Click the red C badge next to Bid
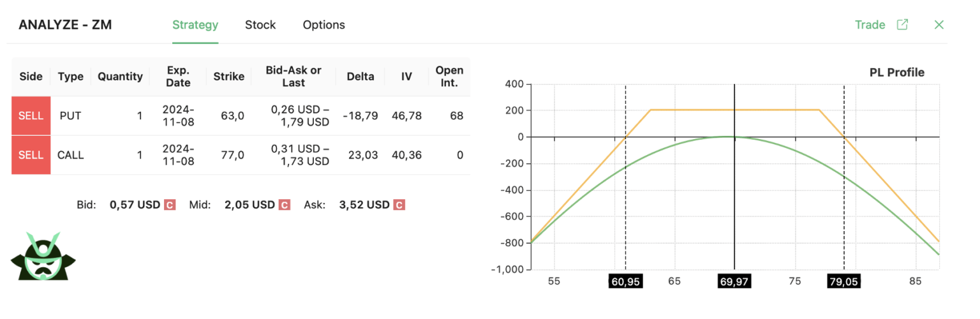 coord(170,205)
